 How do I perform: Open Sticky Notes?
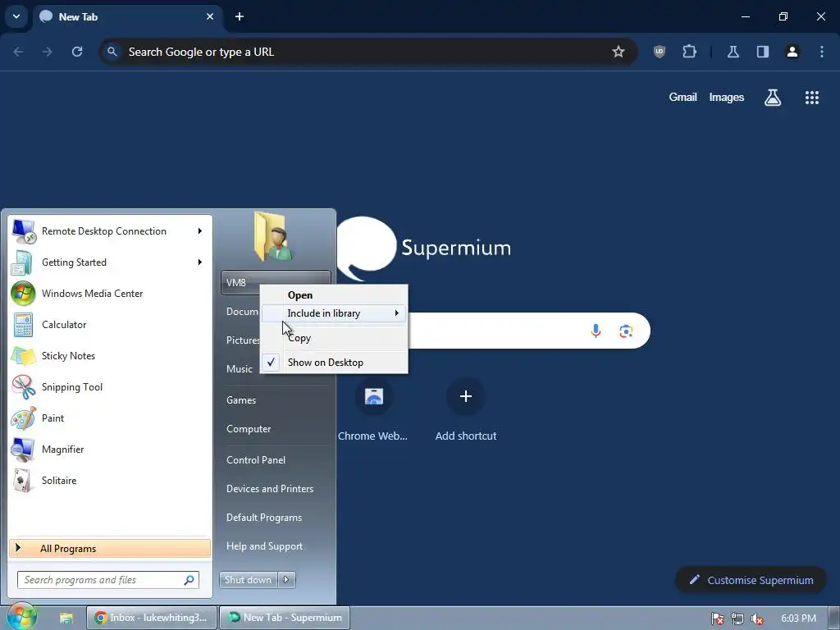point(110,356)
